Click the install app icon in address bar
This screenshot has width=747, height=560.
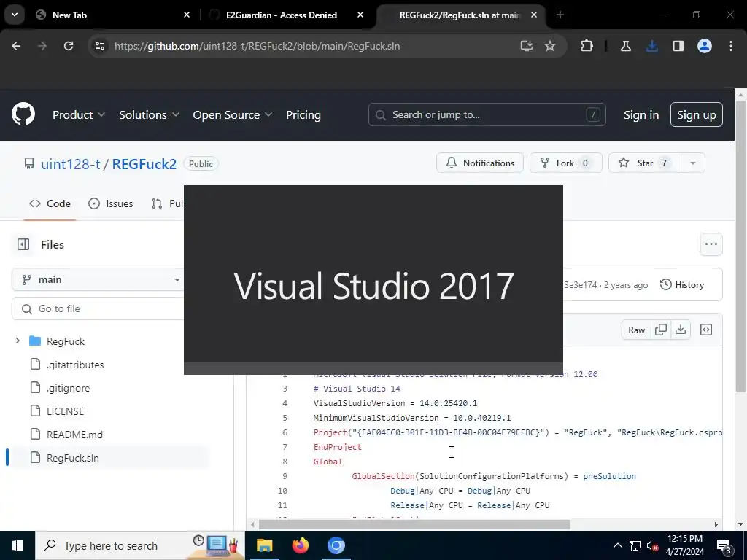[527, 46]
